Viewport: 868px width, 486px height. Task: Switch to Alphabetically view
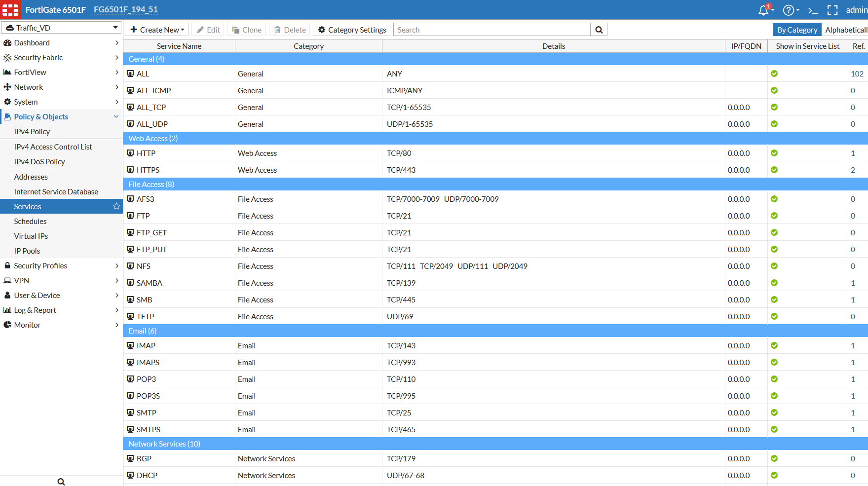point(845,30)
